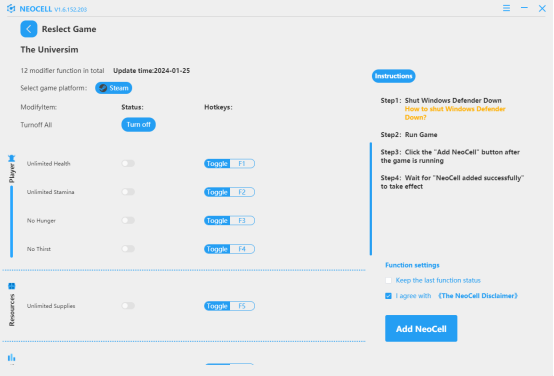Screen dimensions: 554x376
Task: Toggle Unlimited Health switch
Action: tap(128, 164)
